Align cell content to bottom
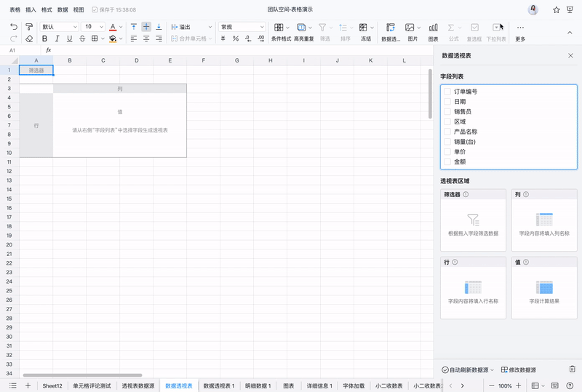Viewport: 582px width, 392px height. (159, 27)
